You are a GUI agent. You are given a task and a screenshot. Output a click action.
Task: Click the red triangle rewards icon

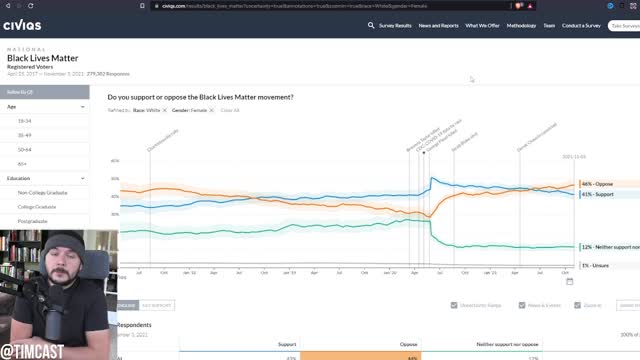coord(530,6)
